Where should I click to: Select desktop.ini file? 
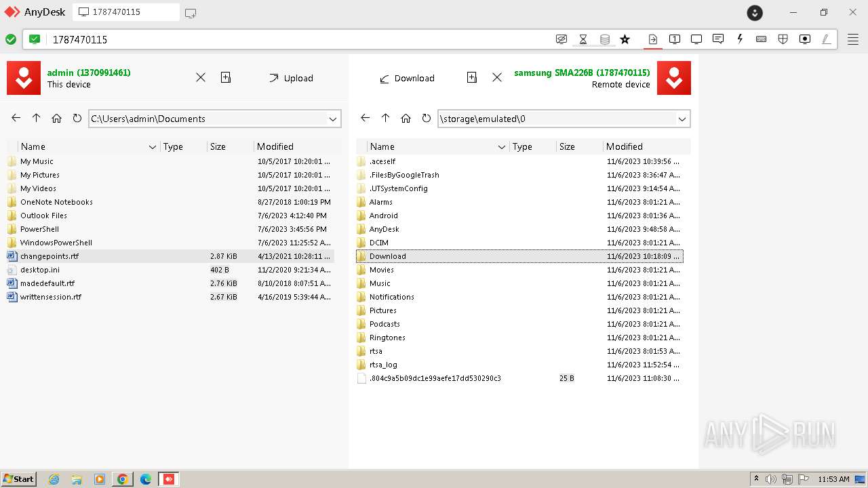coord(170,270)
